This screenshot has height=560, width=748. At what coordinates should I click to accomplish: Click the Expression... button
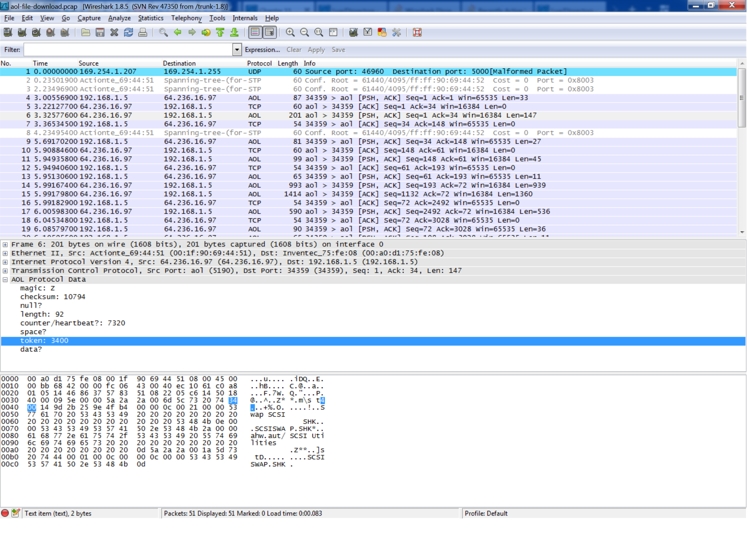[262, 50]
